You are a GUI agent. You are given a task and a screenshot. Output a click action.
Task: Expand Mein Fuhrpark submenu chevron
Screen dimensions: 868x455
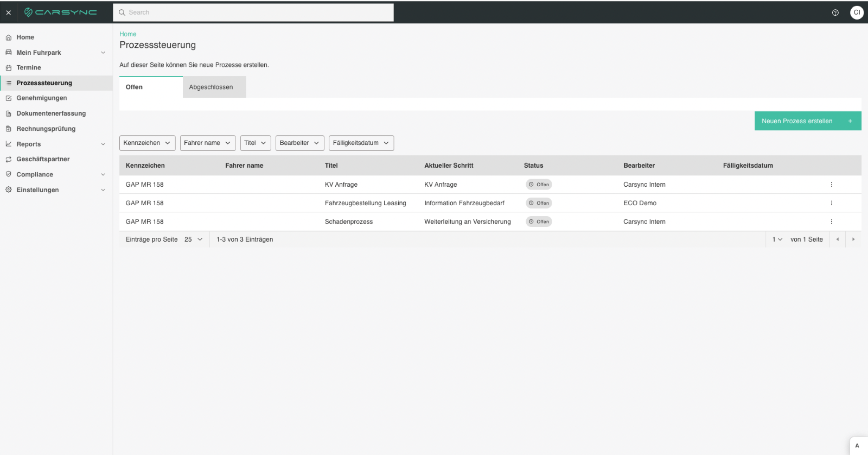click(103, 53)
